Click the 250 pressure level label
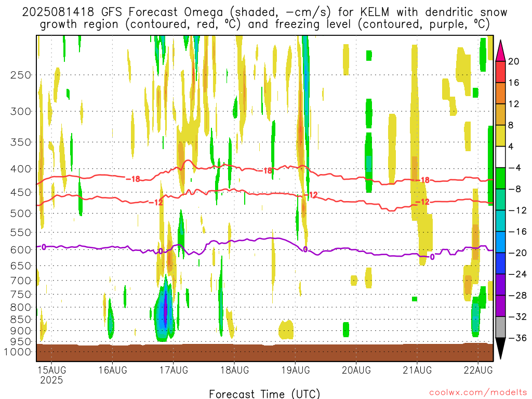 tap(21, 75)
